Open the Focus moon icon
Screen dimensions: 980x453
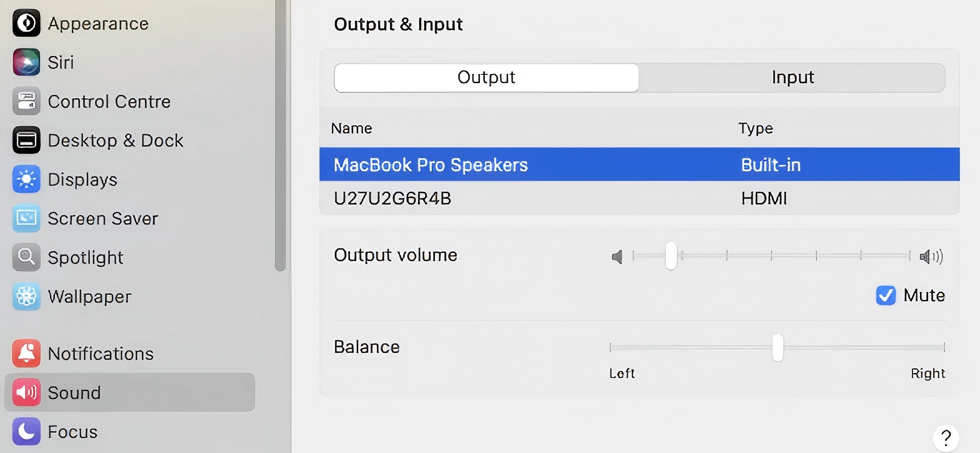click(x=26, y=431)
